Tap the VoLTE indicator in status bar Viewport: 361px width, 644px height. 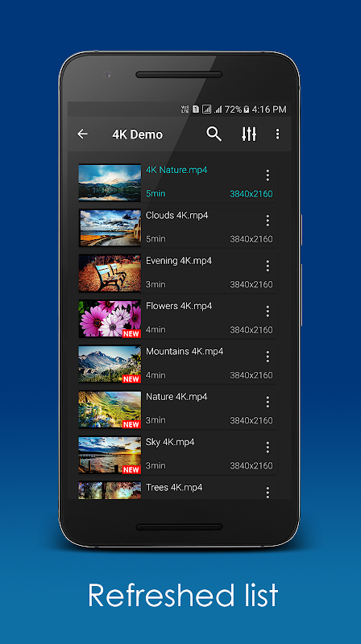pos(185,109)
